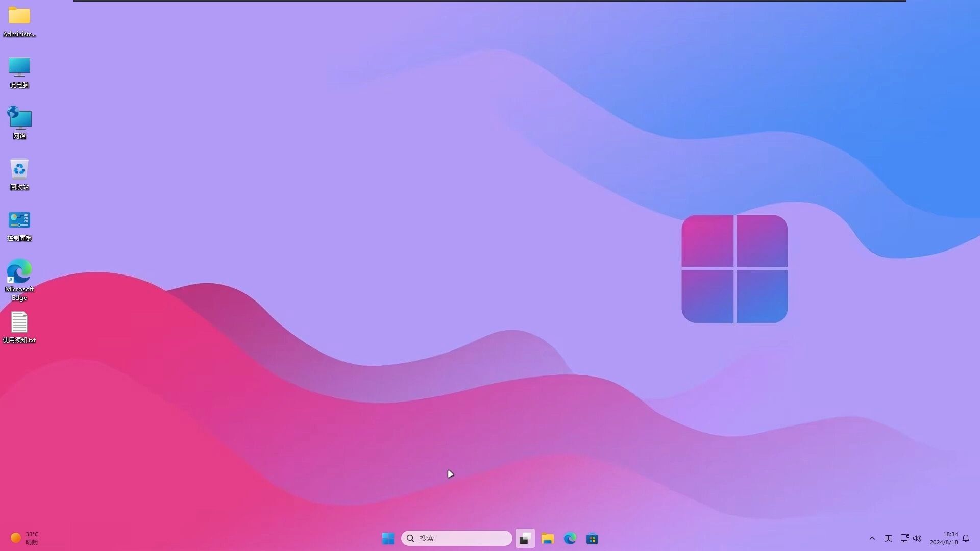
Task: Open Task View from the taskbar
Action: (x=525, y=538)
